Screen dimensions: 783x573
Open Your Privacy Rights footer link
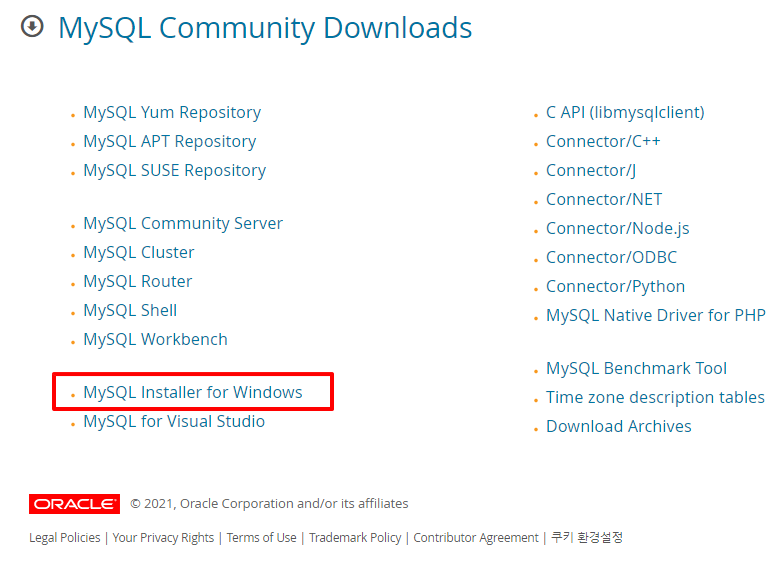click(163, 538)
